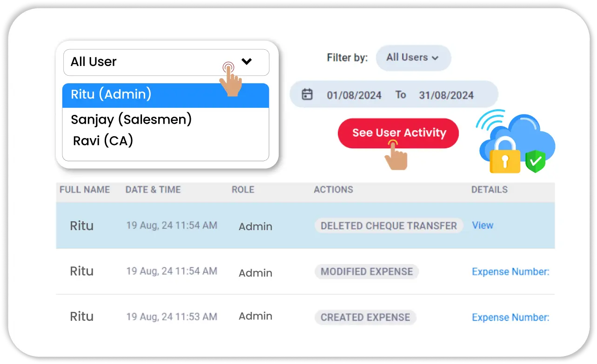Pick Ravi (CA) in the dropdown list
The image size is (597, 364).
[x=103, y=140]
